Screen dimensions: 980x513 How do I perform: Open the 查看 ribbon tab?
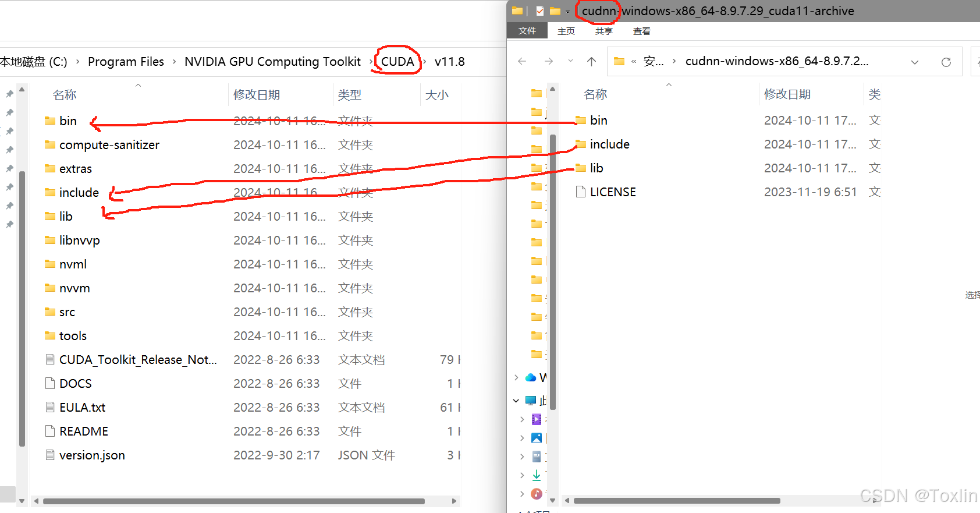point(642,31)
